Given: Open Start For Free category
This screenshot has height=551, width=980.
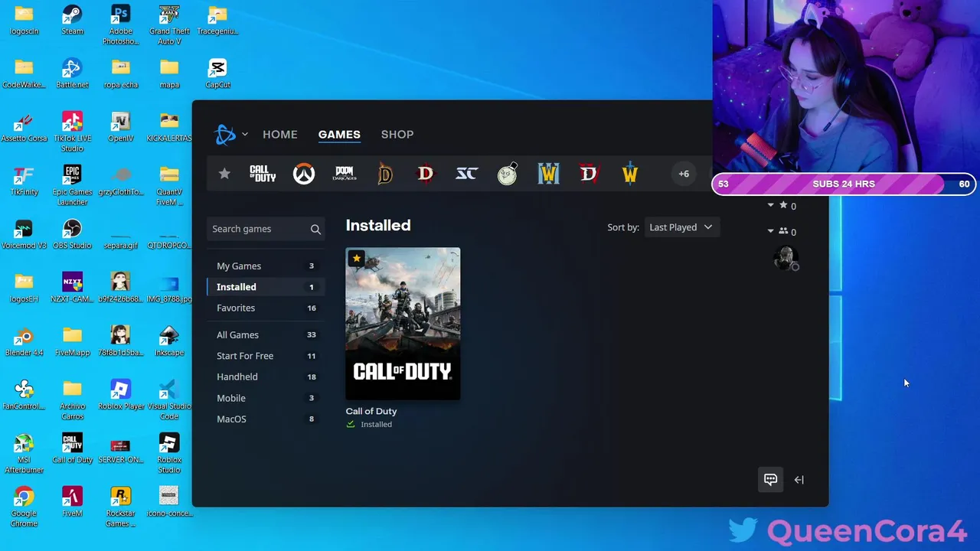Looking at the screenshot, I should coord(266,356).
